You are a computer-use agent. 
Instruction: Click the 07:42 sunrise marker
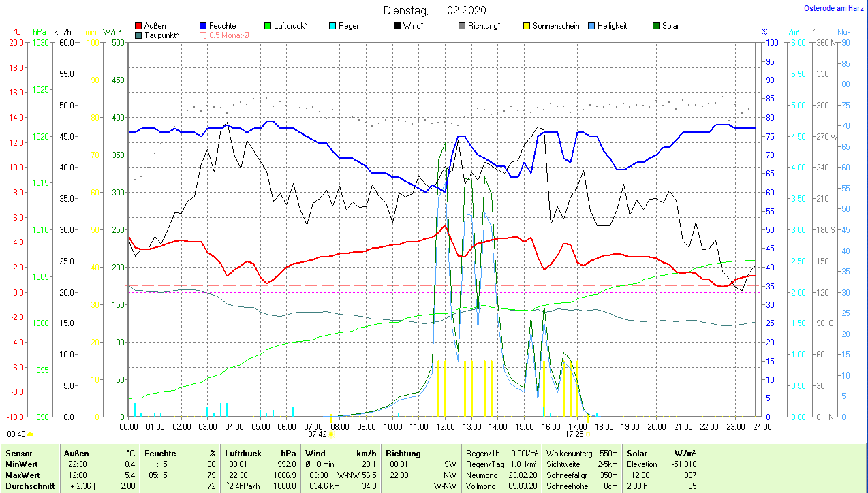click(x=317, y=434)
